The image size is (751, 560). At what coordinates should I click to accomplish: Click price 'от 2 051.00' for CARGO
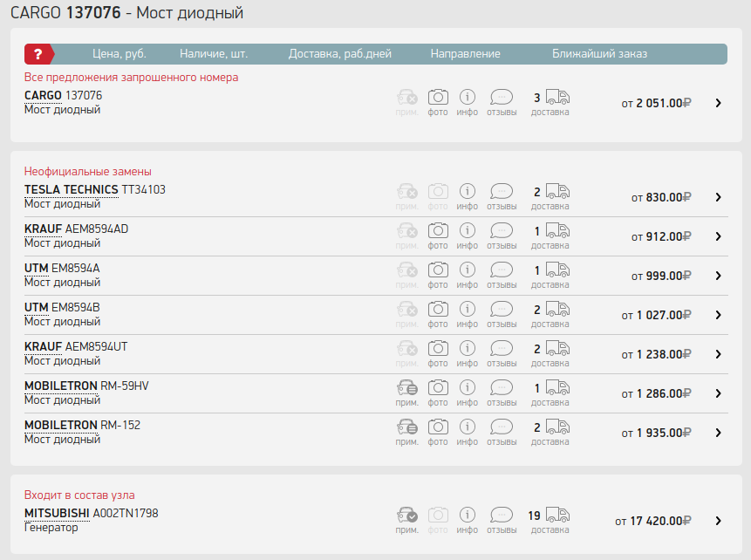656,103
